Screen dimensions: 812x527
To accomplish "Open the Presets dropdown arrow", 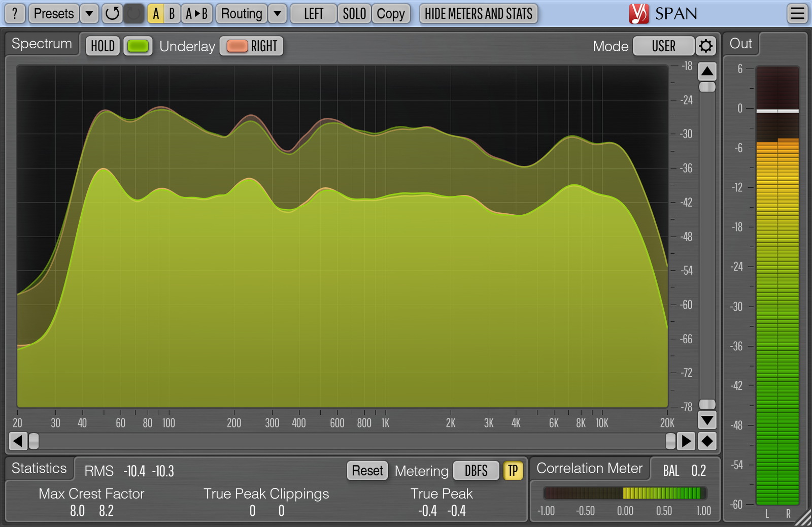I will 89,14.
